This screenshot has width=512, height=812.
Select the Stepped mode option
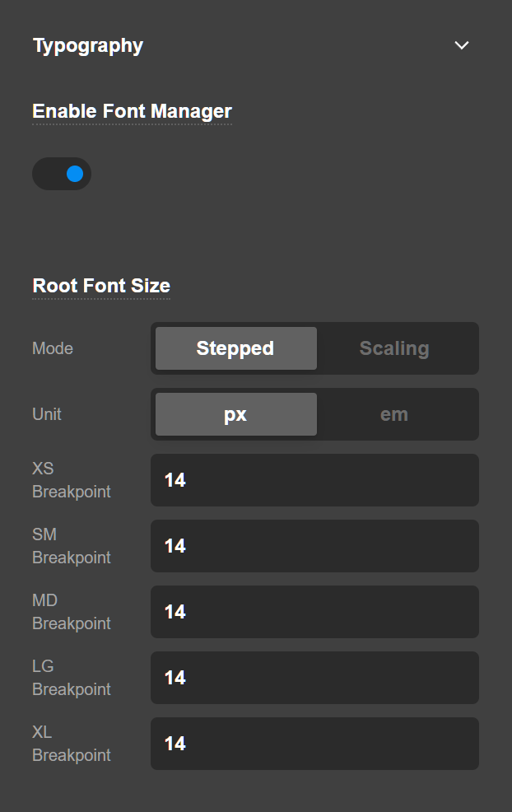click(235, 348)
